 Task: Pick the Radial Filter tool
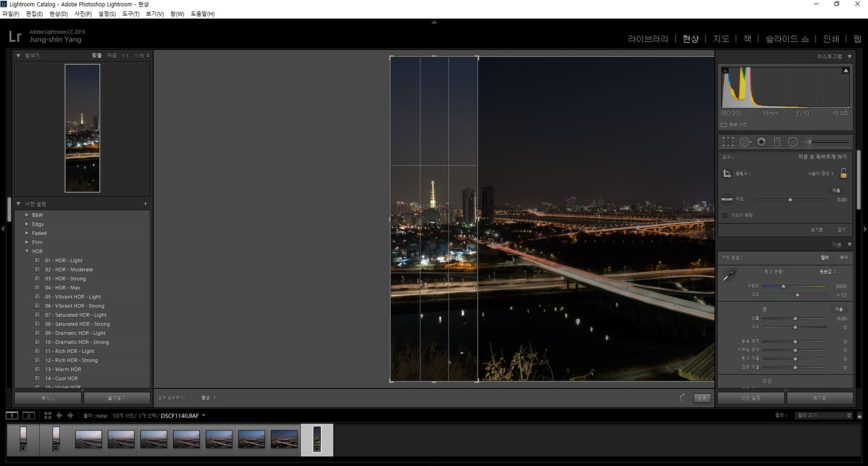point(793,142)
